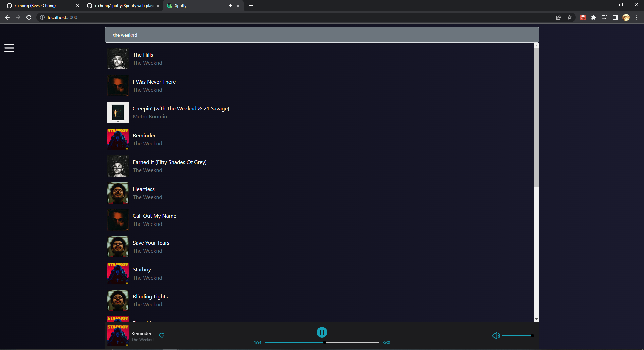
Task: Expand the tab search dropdown arrow
Action: (x=590, y=5)
